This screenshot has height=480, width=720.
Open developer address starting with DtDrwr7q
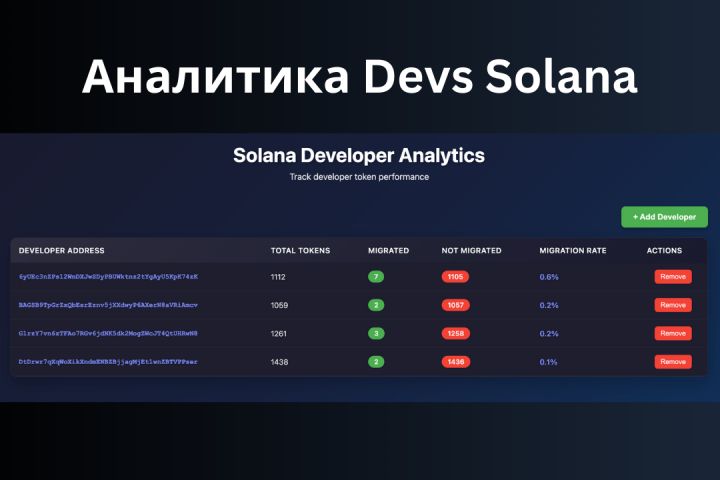point(108,362)
